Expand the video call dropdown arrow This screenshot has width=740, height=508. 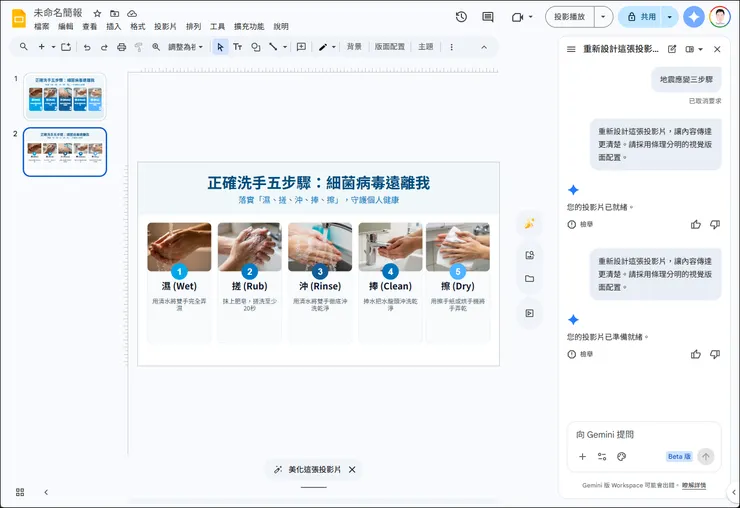530,17
